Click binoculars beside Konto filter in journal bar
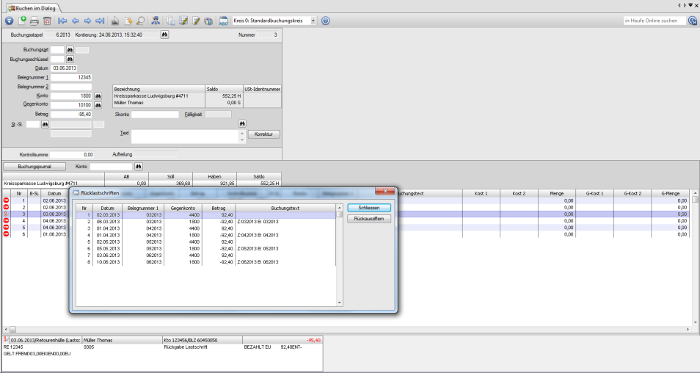The height and width of the screenshot is (373, 700). click(x=138, y=166)
